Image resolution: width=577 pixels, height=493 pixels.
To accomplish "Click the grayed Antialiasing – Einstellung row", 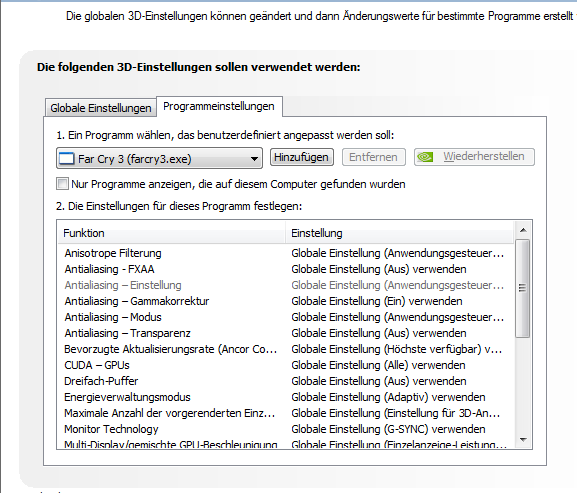I will click(286, 285).
